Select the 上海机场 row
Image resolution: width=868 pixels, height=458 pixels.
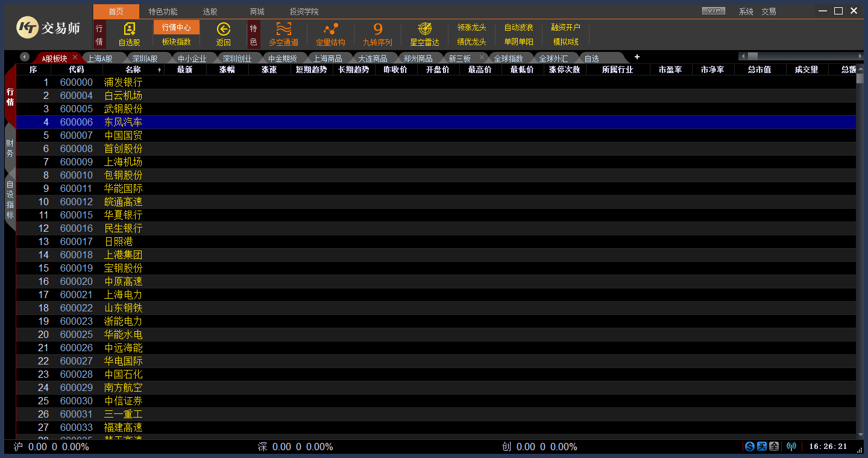coord(436,162)
